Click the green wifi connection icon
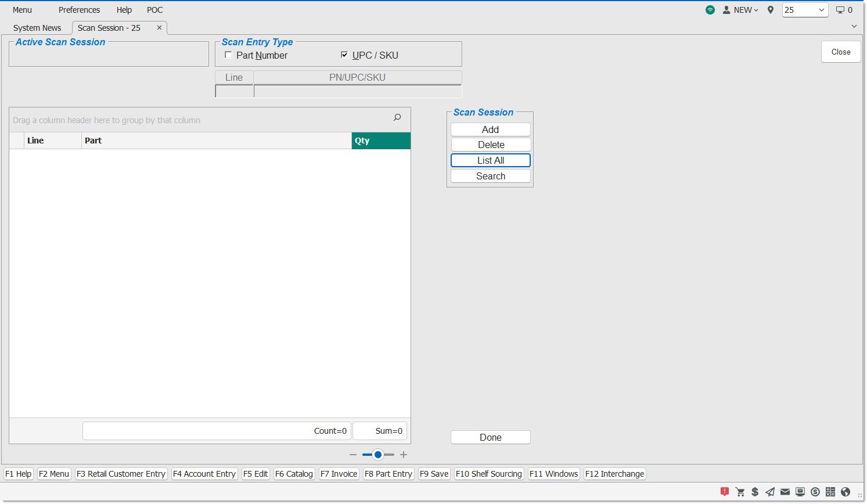The height and width of the screenshot is (504, 867). (x=710, y=10)
